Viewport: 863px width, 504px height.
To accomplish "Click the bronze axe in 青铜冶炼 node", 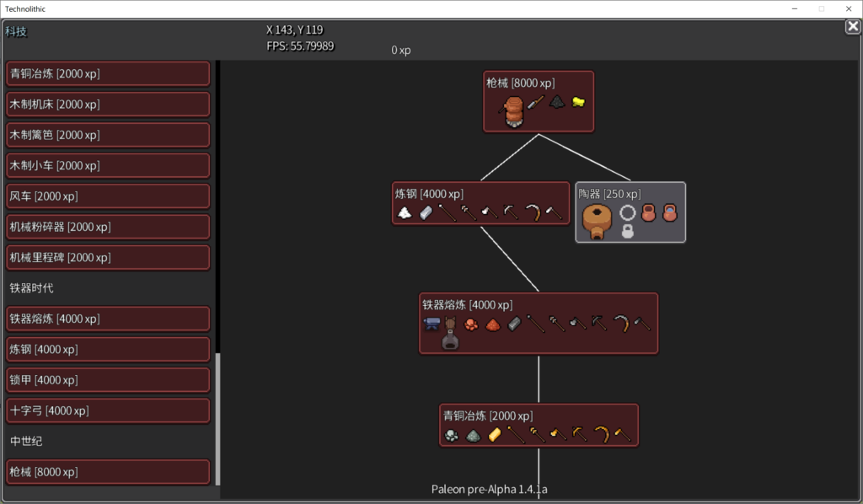I will pyautogui.click(x=558, y=435).
